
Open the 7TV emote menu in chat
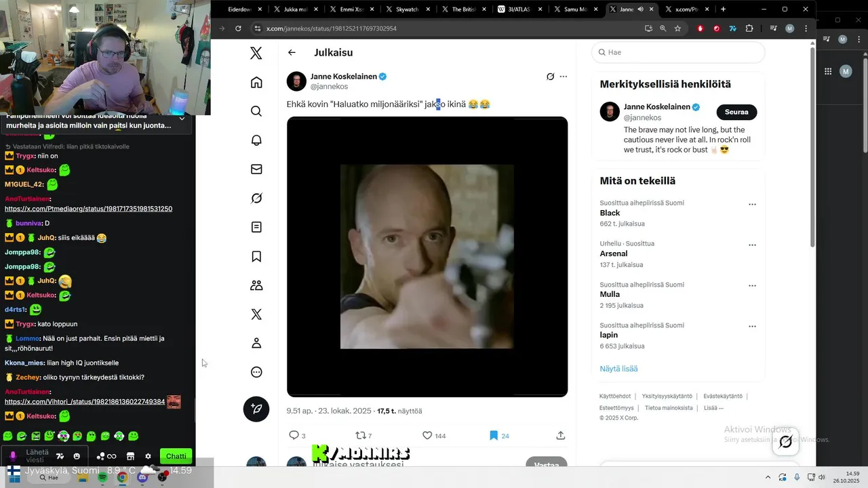coord(60,456)
